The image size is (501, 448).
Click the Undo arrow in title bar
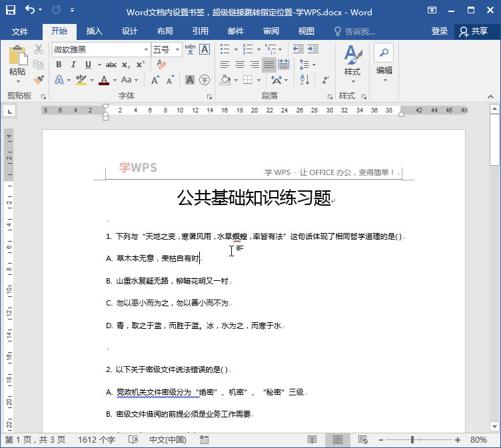(x=30, y=11)
